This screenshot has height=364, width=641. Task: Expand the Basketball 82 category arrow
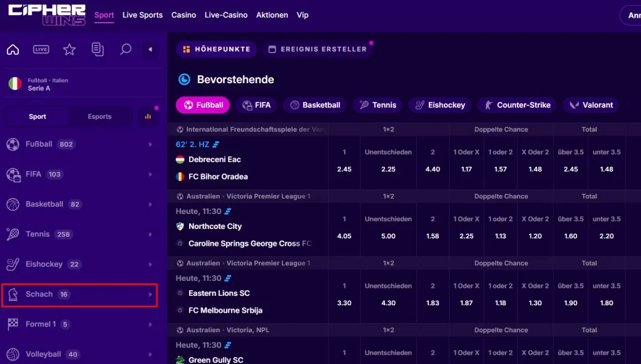pos(150,205)
